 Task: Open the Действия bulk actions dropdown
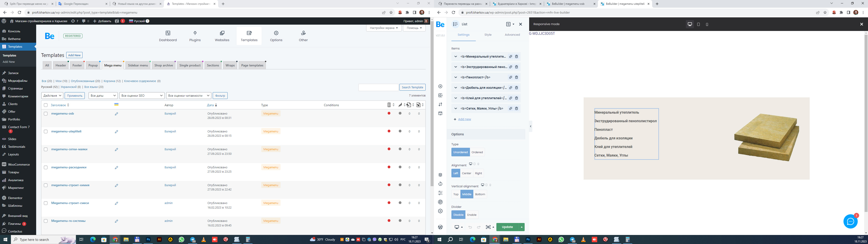pos(52,96)
